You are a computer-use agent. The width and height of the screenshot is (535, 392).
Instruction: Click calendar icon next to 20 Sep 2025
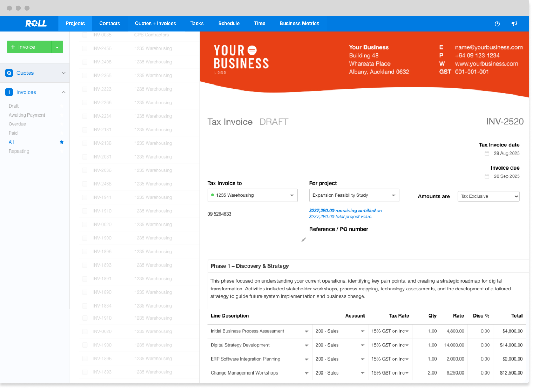pos(487,176)
